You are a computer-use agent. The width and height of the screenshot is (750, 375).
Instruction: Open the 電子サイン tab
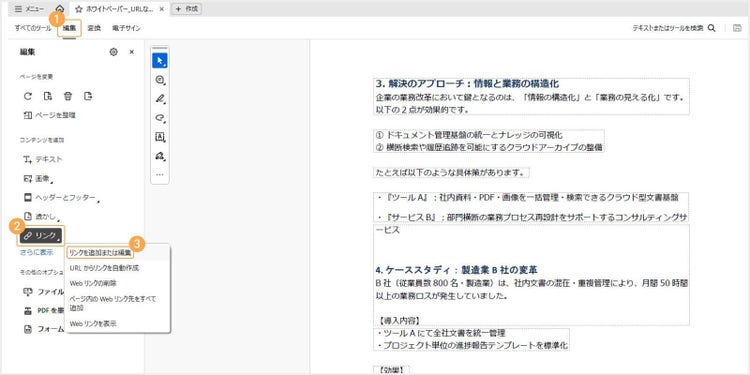126,28
